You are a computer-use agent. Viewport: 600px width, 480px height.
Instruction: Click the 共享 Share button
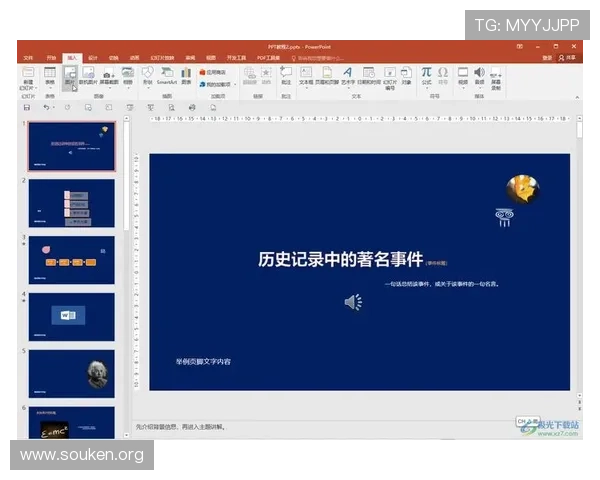coord(568,58)
